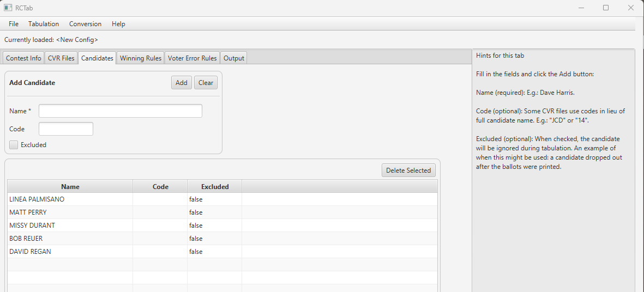Sort table by the Excluded column header
Viewport: 644px width, 292px height.
pos(215,186)
